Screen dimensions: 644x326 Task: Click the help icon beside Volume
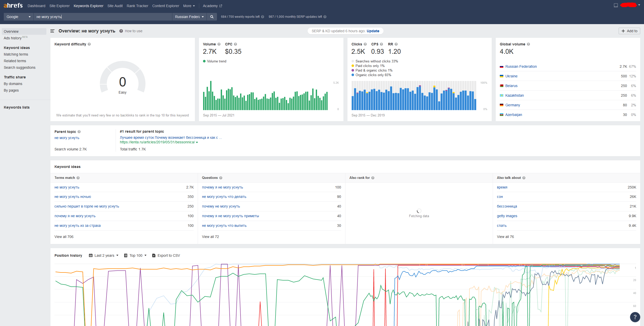tap(219, 44)
